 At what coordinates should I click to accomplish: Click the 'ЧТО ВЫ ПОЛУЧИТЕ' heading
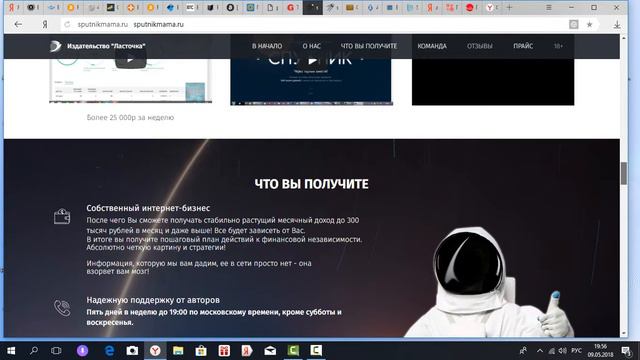tap(311, 184)
